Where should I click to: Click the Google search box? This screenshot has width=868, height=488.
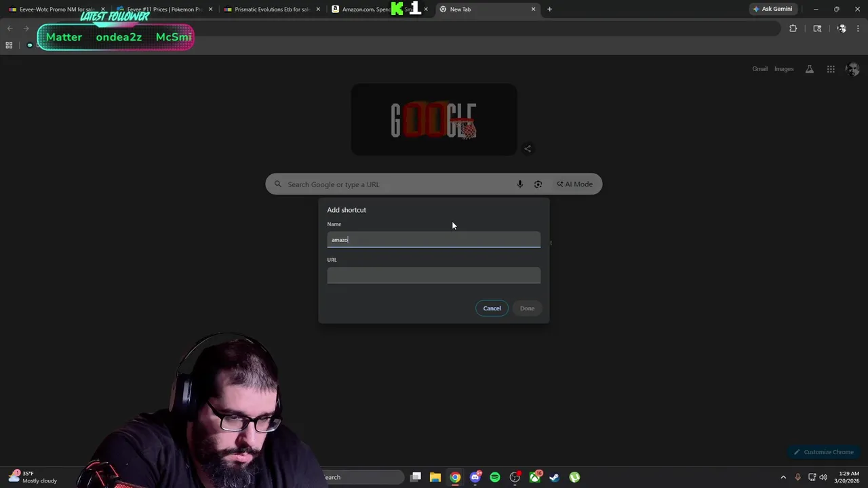click(434, 184)
